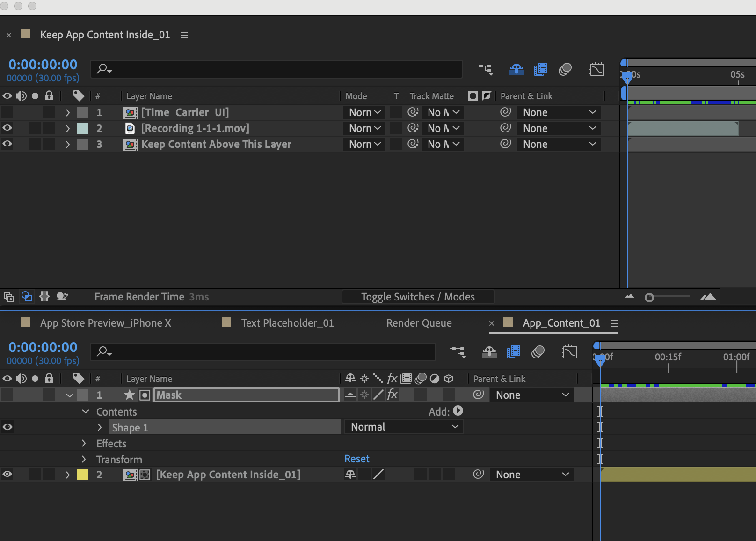Open Comp Mini-Flowchart in App_Content_01 timeline
The image size is (756, 541).
point(458,352)
